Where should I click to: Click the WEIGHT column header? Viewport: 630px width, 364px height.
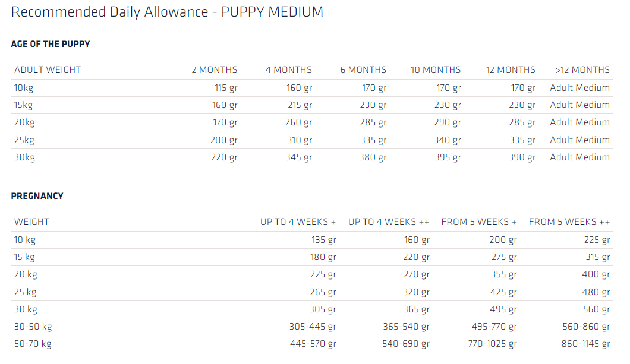[32, 222]
